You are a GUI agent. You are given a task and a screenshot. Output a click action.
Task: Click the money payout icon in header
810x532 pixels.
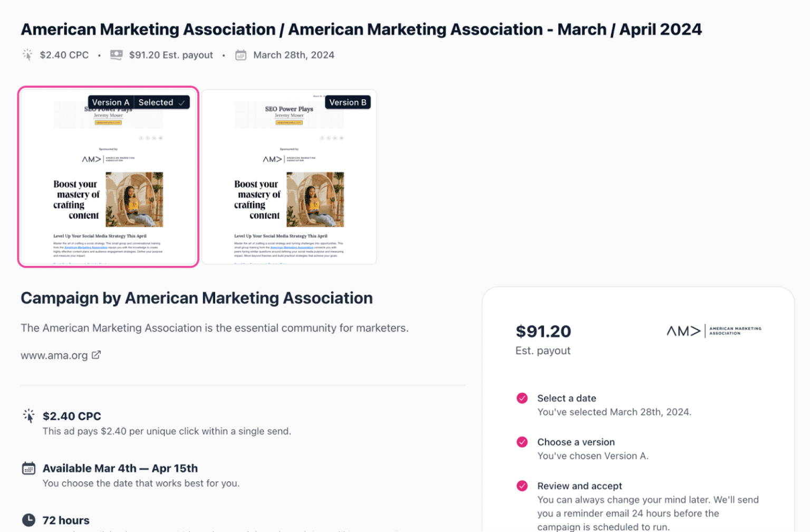[x=117, y=55]
